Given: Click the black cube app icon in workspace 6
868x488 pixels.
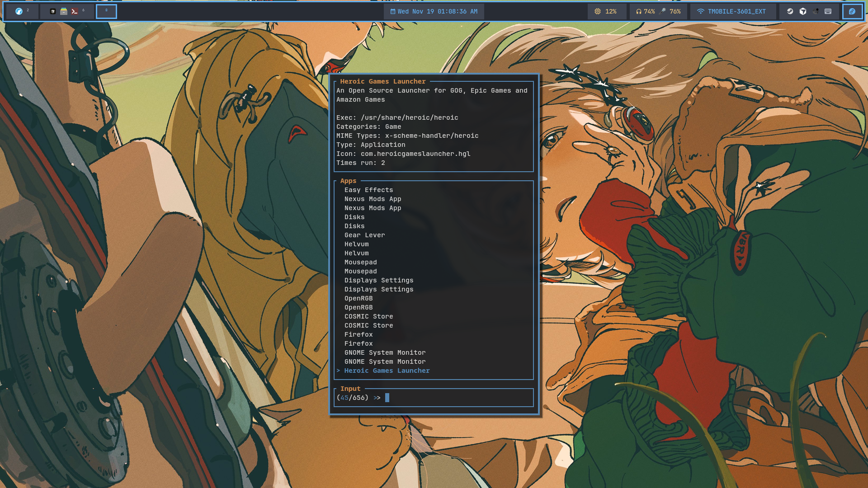Looking at the screenshot, I should (x=53, y=11).
